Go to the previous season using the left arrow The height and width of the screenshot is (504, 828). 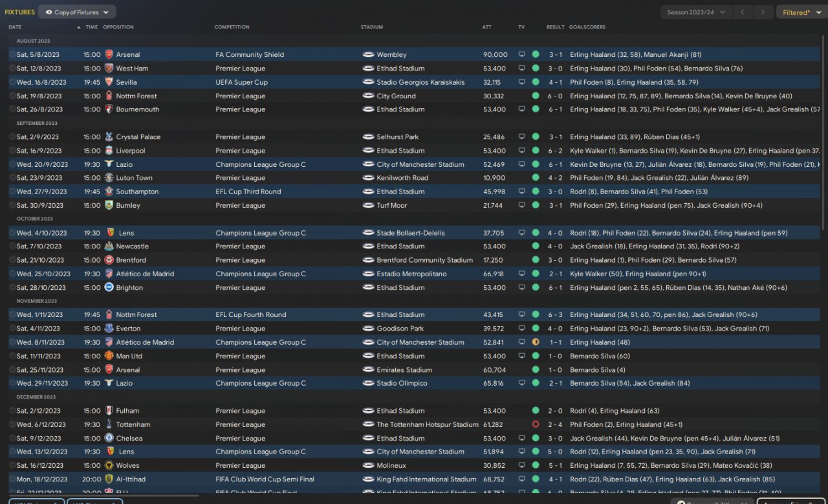pos(743,12)
